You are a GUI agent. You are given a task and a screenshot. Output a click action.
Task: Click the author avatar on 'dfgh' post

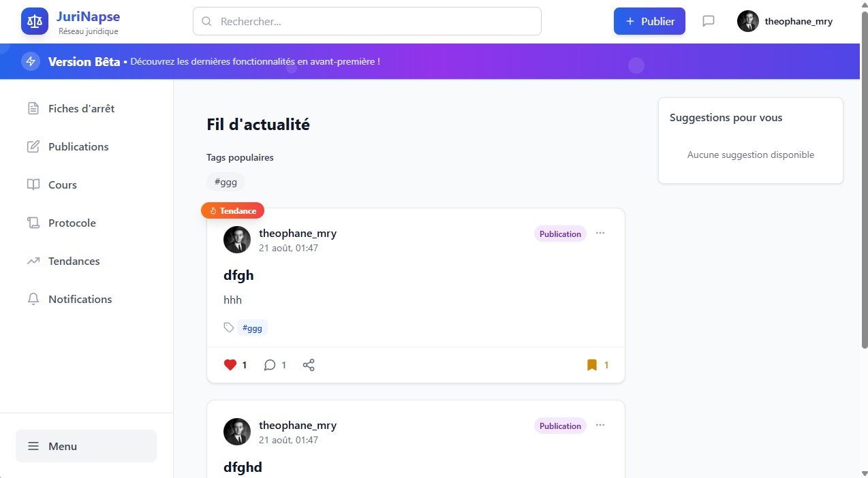237,240
